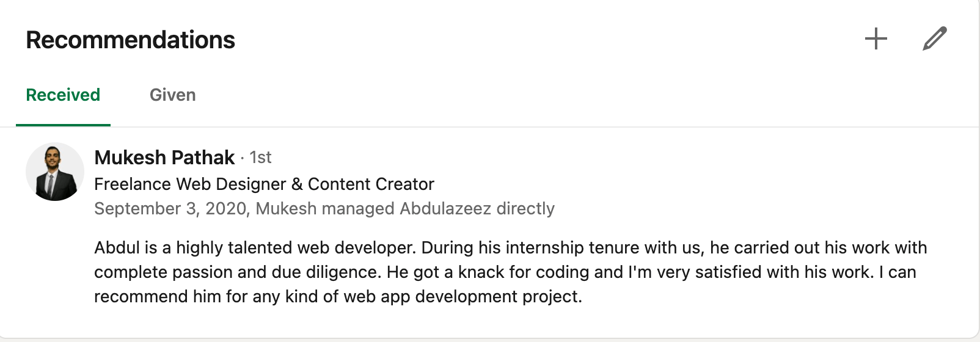The width and height of the screenshot is (980, 342).
Task: Click the 'Mukesh managed Abdulazeez directly' text
Action: point(404,209)
